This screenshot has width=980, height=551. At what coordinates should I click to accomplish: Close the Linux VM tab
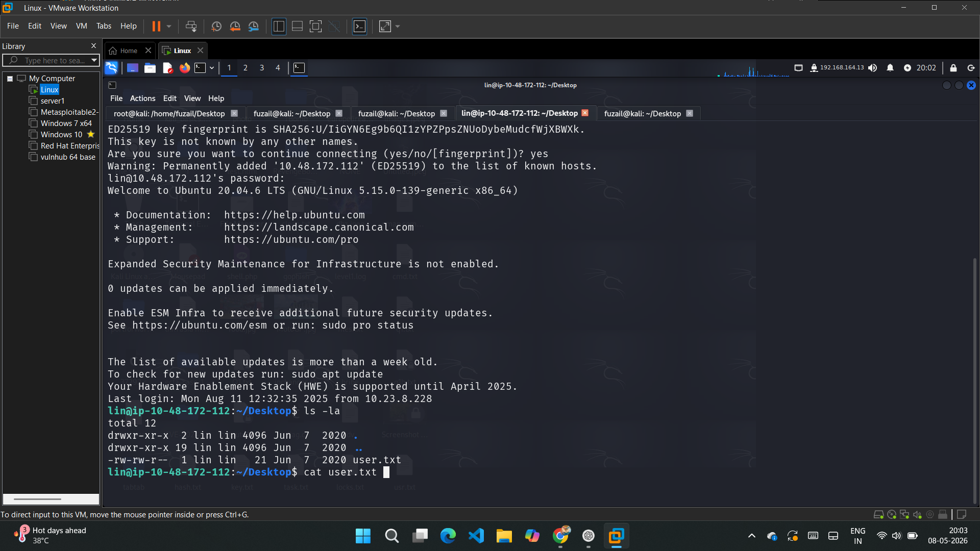coord(201,50)
